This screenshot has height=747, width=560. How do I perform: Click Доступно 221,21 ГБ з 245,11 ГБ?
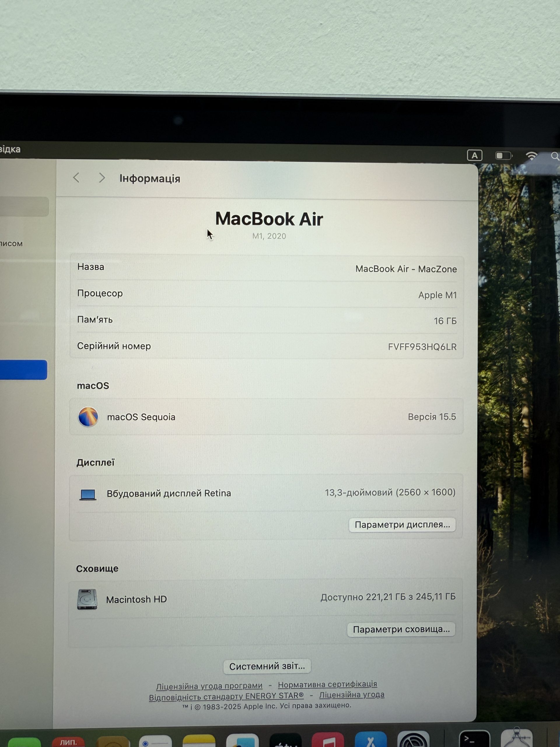(388, 597)
